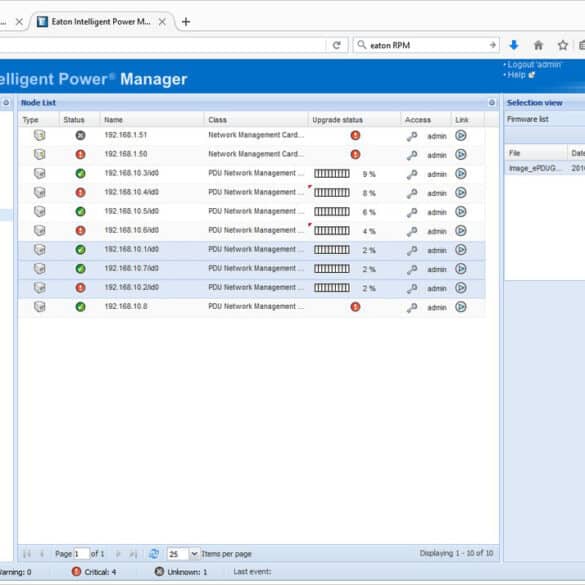Viewport: 585px width, 585px height.
Task: Go to last page of nodes
Action: click(x=133, y=554)
